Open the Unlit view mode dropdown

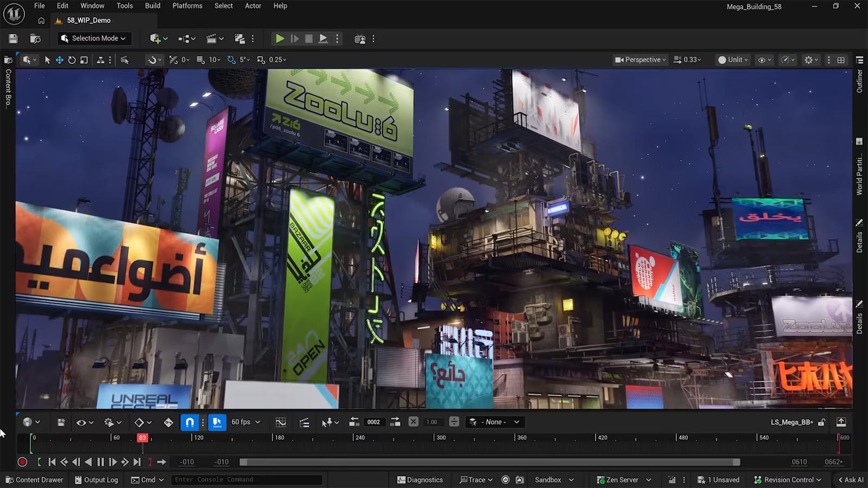tap(733, 60)
